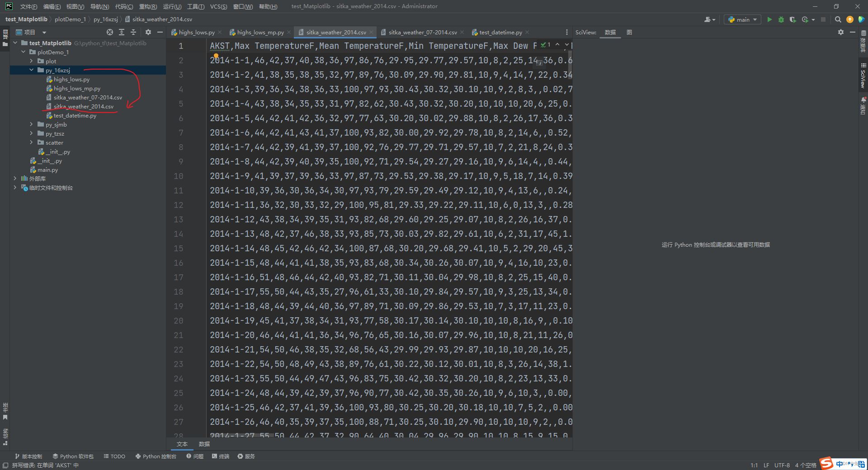This screenshot has height=470, width=868.
Task: Switch CSV editor to Data (数据) view
Action: (204, 444)
